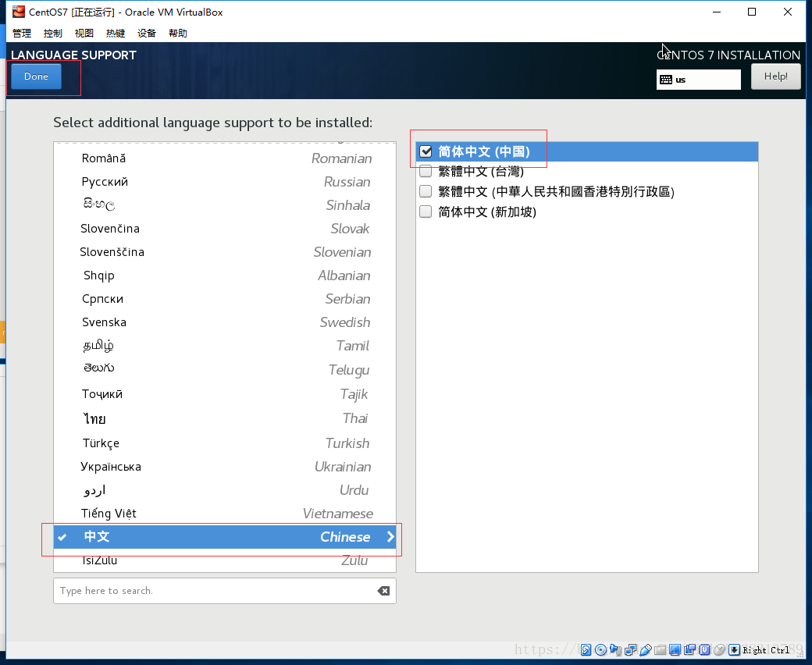Click the Help! button
This screenshot has width=812, height=665.
point(776,76)
